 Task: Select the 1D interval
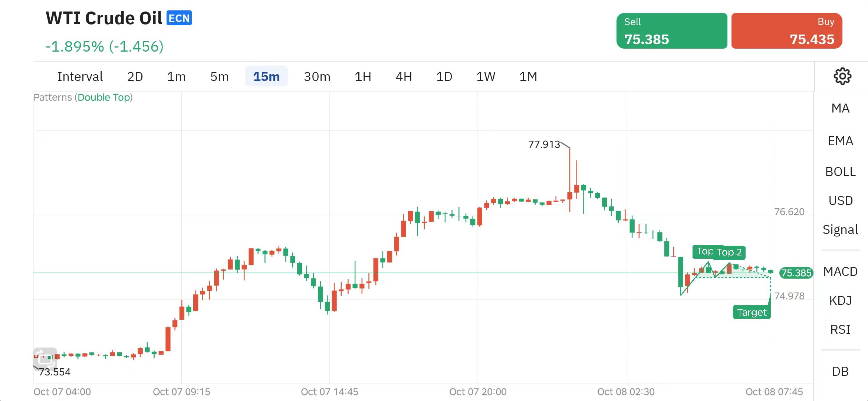pyautogui.click(x=444, y=76)
